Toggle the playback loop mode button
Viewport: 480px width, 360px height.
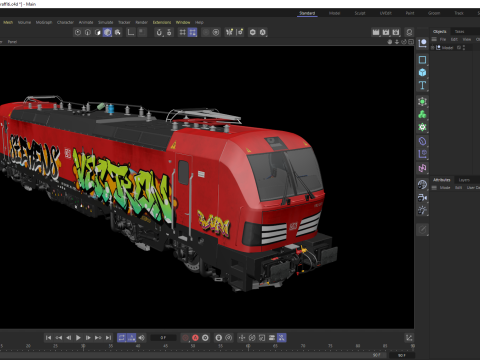[122, 338]
